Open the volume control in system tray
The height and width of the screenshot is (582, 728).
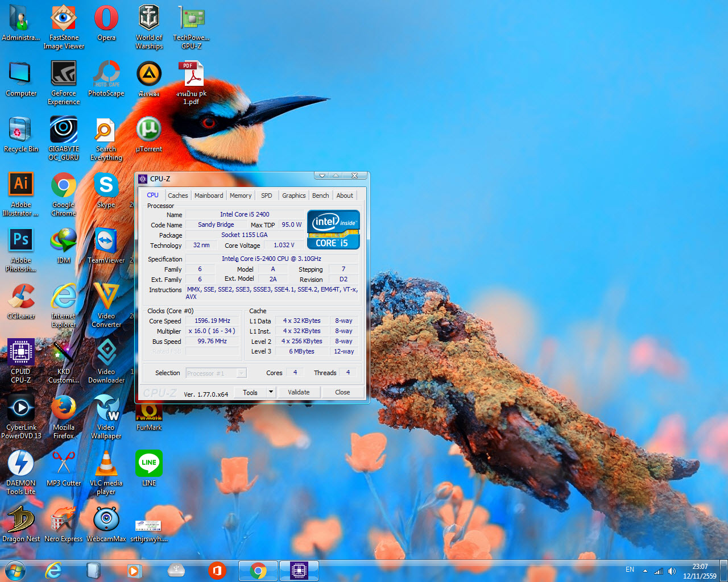tap(672, 571)
